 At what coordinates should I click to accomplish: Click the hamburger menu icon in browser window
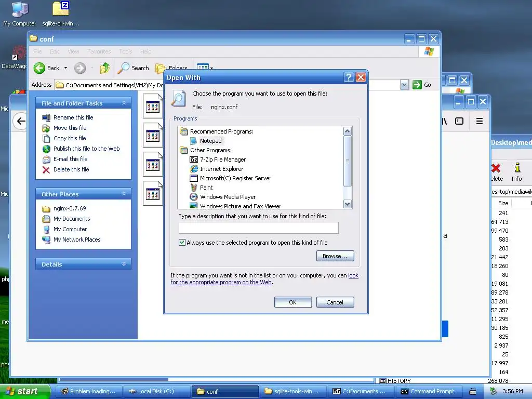coord(480,121)
